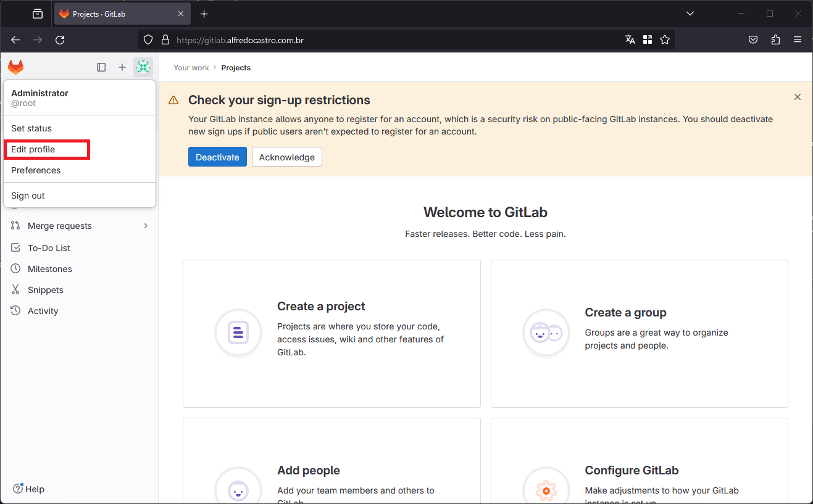Click the Merge requests sidebar icon
813x504 pixels.
[15, 226]
